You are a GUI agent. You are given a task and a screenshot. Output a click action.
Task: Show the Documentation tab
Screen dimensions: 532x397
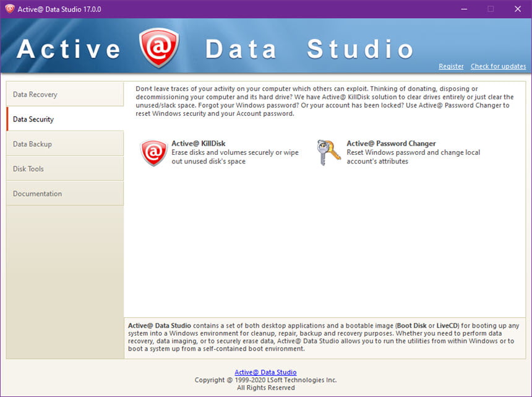coord(65,193)
